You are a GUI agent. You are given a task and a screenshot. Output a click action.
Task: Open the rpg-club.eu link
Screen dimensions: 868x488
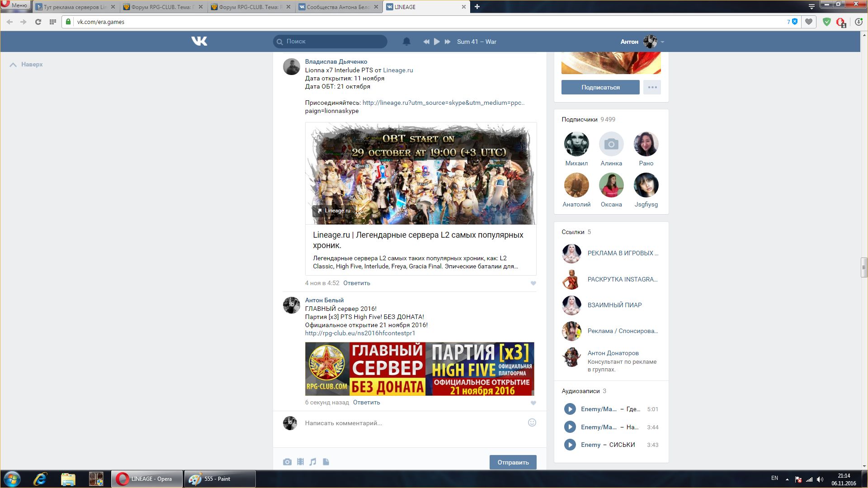[360, 333]
